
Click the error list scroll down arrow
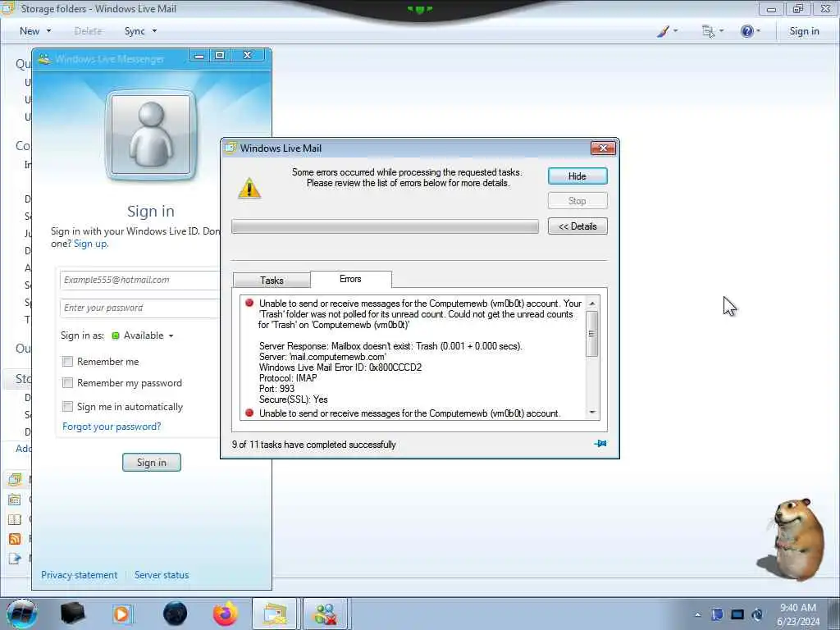point(592,412)
